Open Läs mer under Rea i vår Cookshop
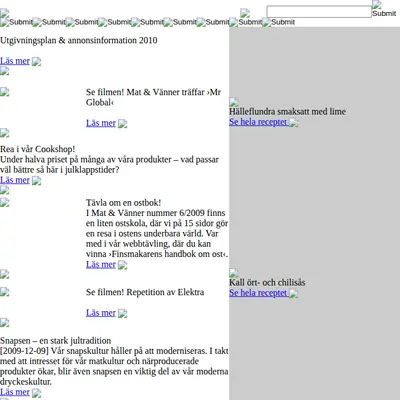Viewport: 400px width, 400px height. tap(15, 180)
